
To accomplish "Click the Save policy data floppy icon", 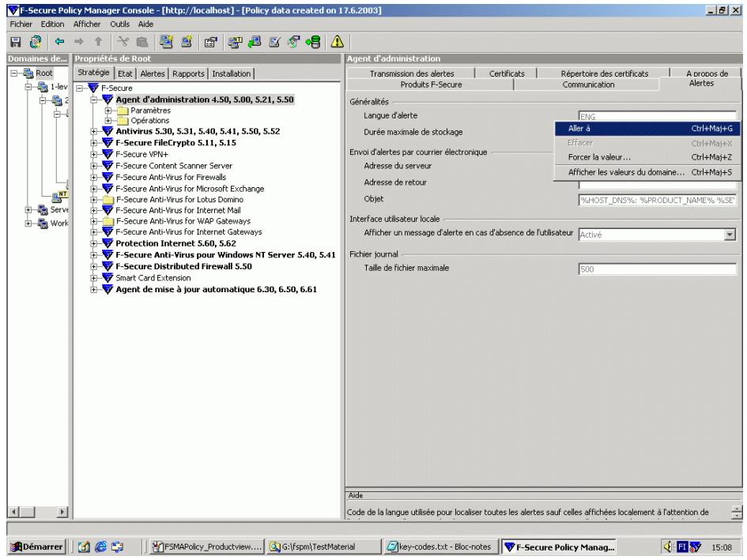I will pyautogui.click(x=16, y=42).
